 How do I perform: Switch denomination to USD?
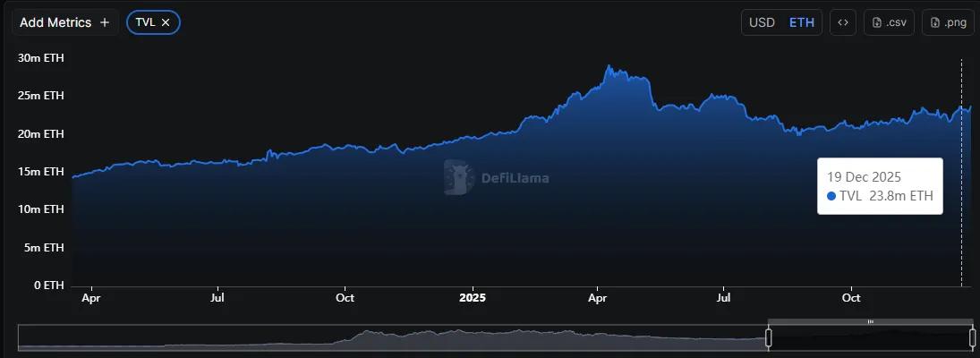pyautogui.click(x=762, y=22)
